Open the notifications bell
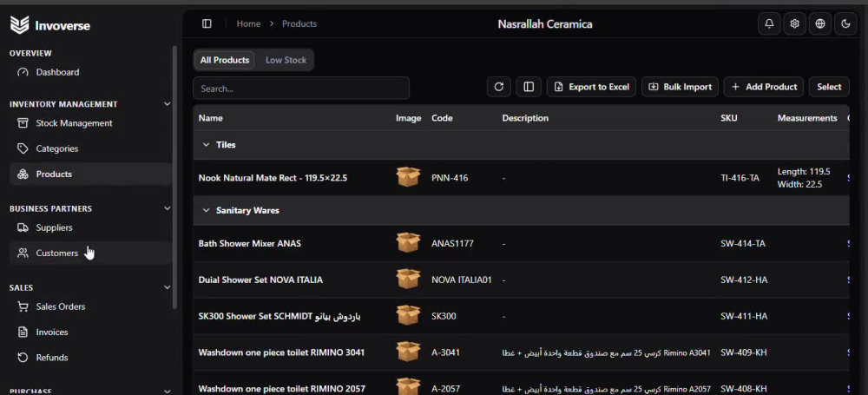The image size is (868, 395). click(x=769, y=23)
